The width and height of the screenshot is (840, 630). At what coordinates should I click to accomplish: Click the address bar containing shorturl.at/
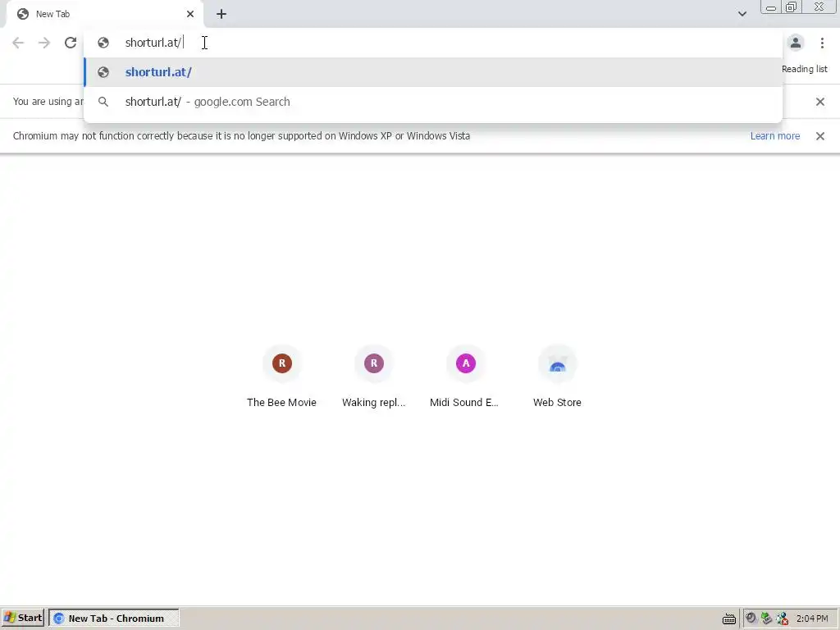[x=433, y=43]
